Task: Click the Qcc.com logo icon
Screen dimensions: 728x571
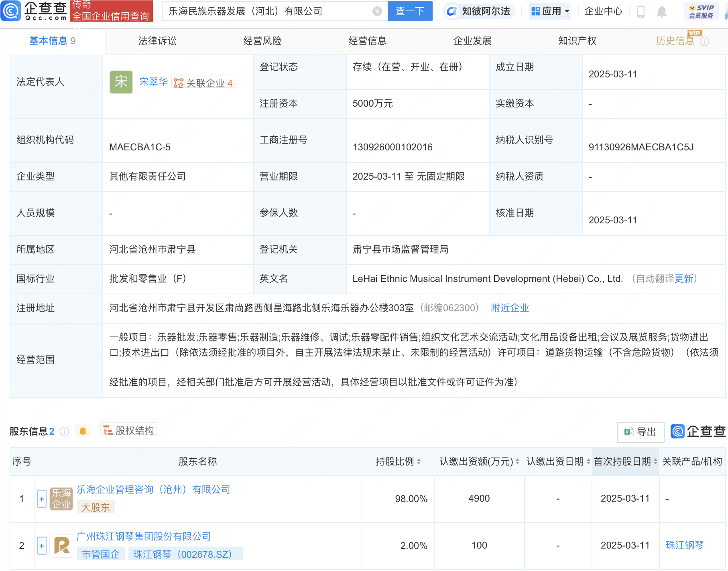Action: (x=11, y=11)
